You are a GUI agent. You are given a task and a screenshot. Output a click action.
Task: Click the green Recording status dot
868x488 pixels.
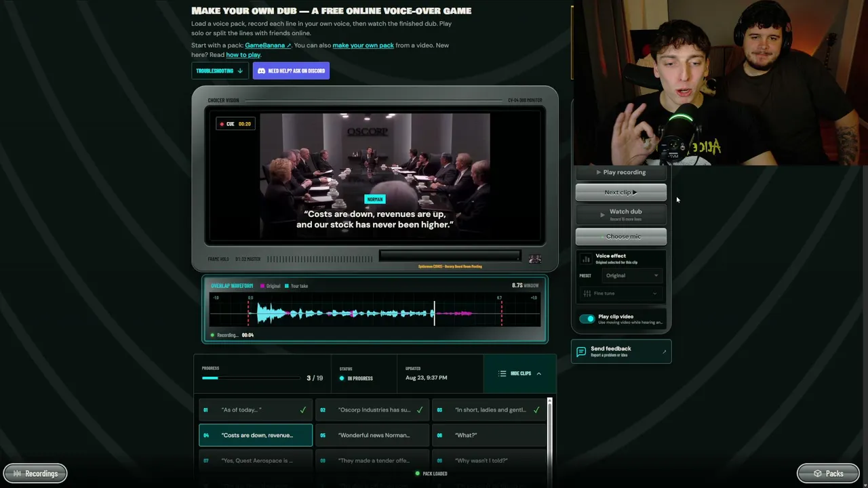pos(212,335)
